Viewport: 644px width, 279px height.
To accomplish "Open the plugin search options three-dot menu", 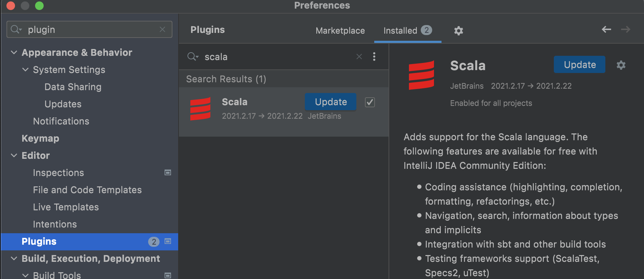I will [x=374, y=57].
